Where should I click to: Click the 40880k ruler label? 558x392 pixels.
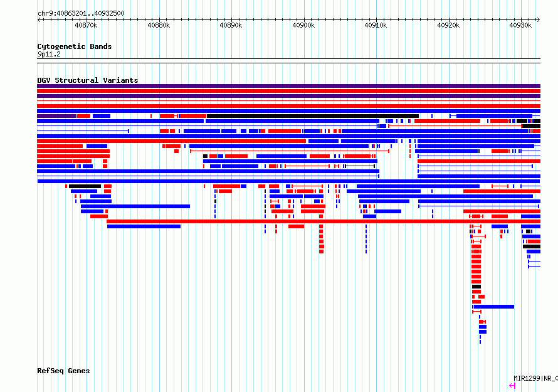pyautogui.click(x=159, y=25)
